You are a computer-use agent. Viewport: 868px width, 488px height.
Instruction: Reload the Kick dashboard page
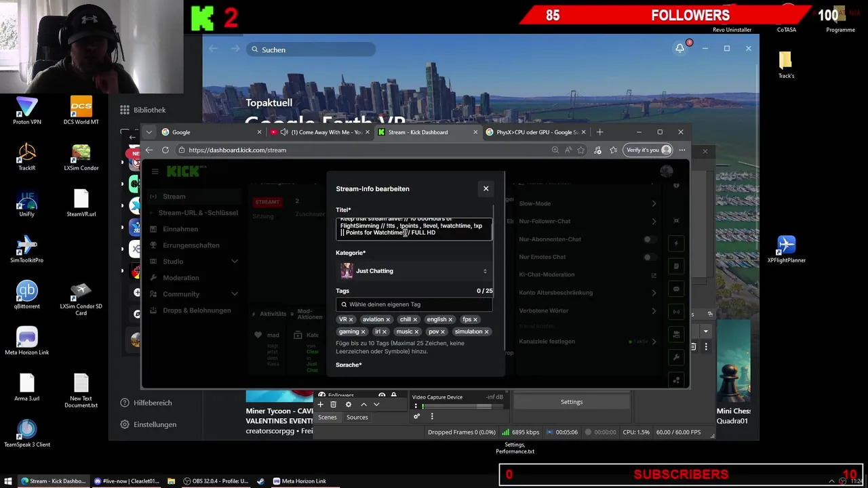165,150
